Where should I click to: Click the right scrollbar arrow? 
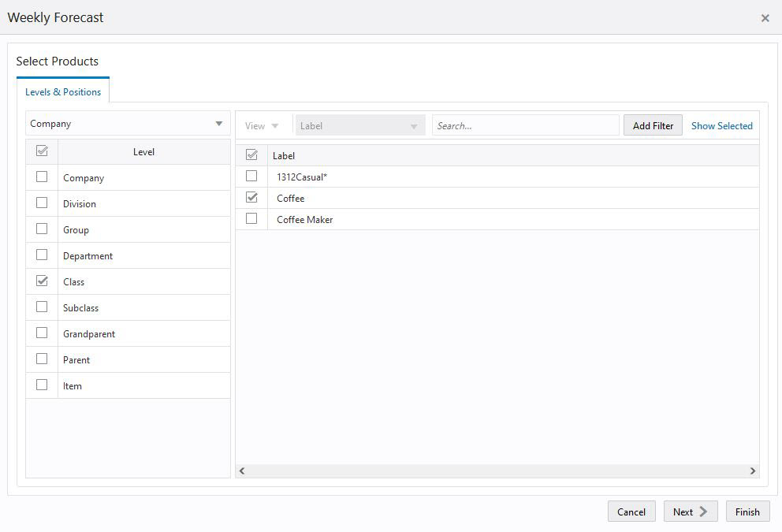753,470
